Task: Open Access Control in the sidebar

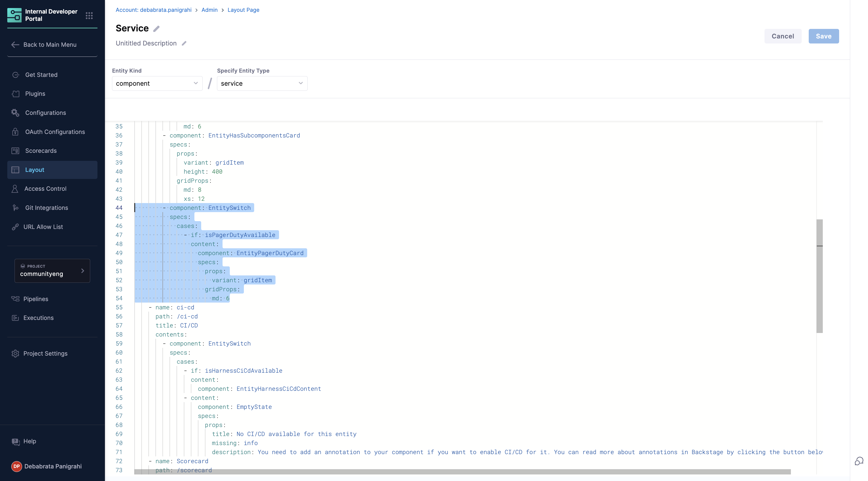Action: 45,189
